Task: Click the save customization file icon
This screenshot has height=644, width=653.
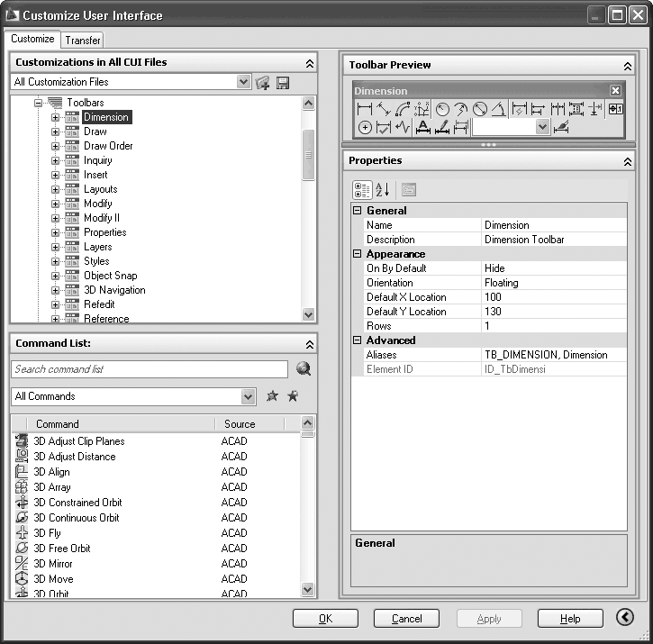Action: [283, 83]
